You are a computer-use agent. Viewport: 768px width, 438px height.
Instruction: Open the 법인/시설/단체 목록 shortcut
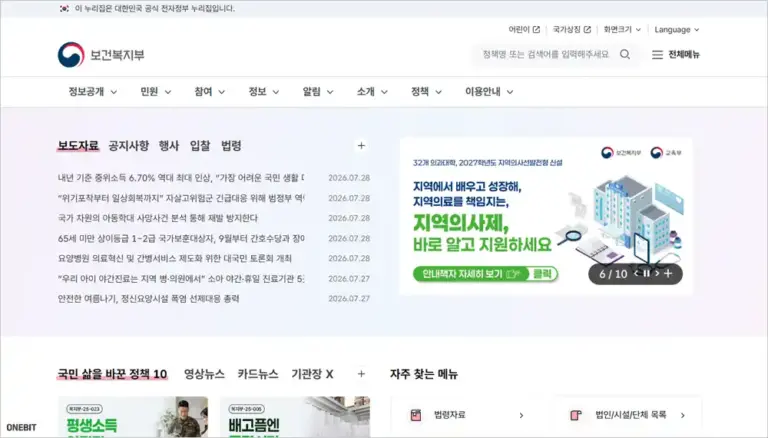tap(627, 415)
